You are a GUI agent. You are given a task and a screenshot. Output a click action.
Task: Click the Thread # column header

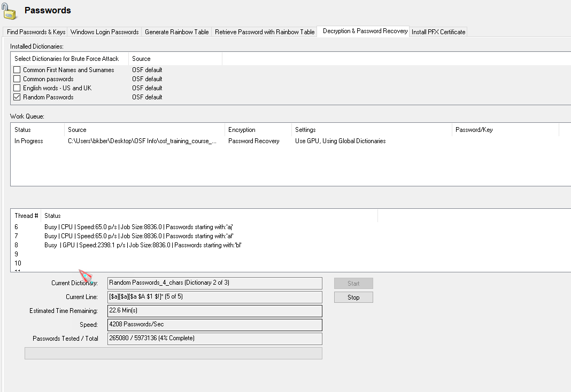point(26,216)
